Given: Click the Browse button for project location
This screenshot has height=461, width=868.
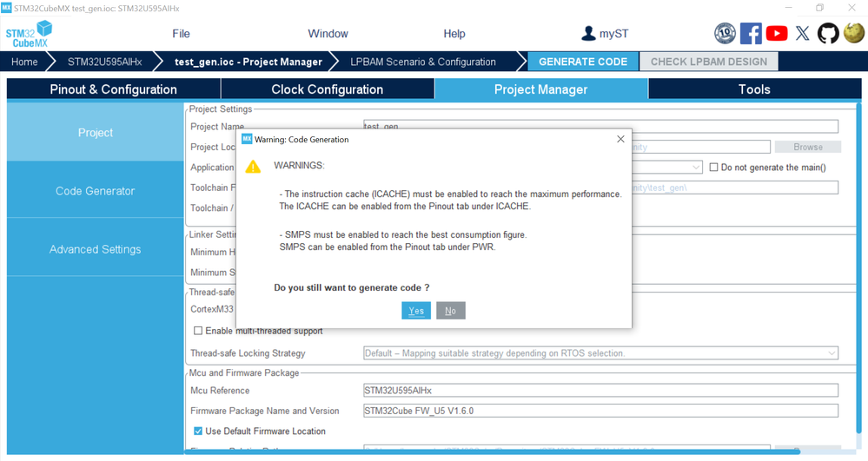Looking at the screenshot, I should (x=808, y=147).
